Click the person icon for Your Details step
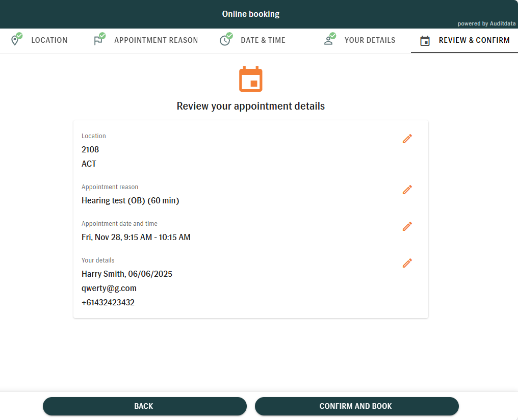The height and width of the screenshot is (420, 518). point(329,41)
